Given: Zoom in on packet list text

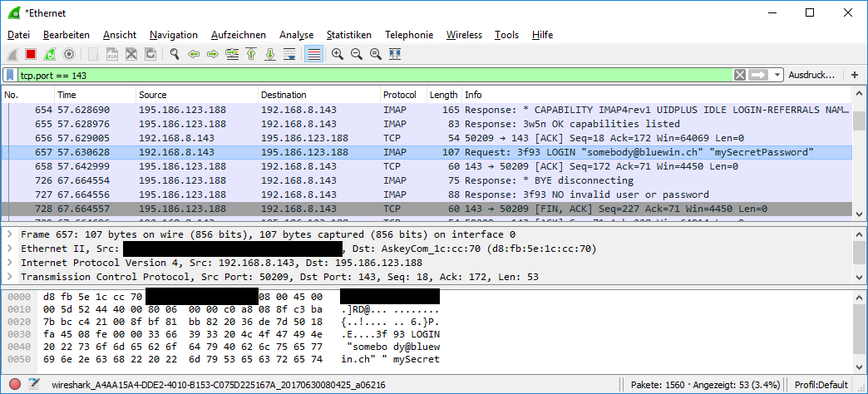Looking at the screenshot, I should tap(338, 54).
